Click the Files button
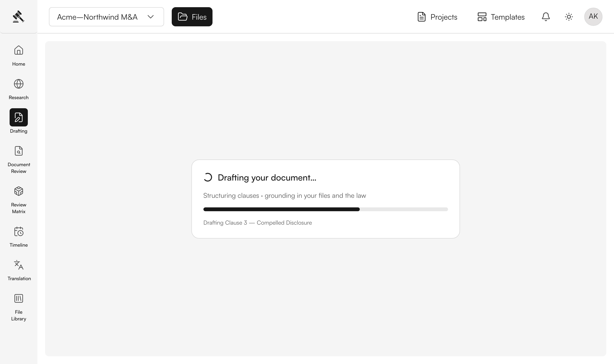 tap(192, 17)
